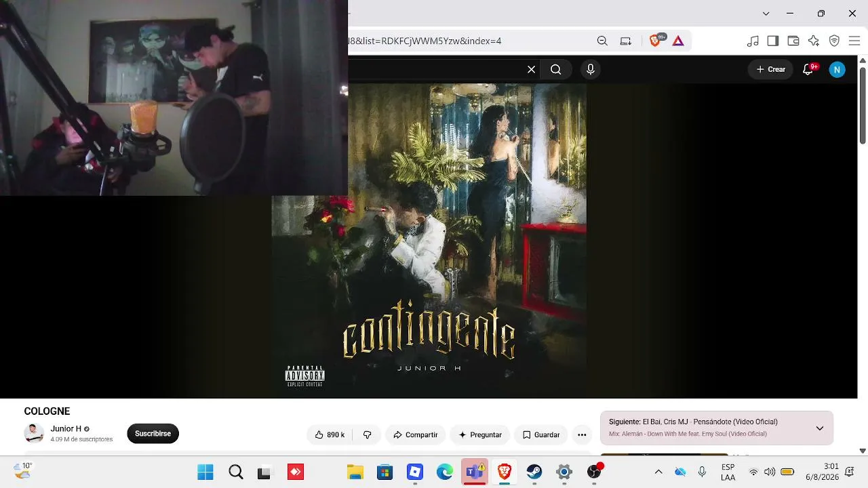Toggle the browser sidebar panel
This screenshot has width=868, height=488.
[x=773, y=41]
